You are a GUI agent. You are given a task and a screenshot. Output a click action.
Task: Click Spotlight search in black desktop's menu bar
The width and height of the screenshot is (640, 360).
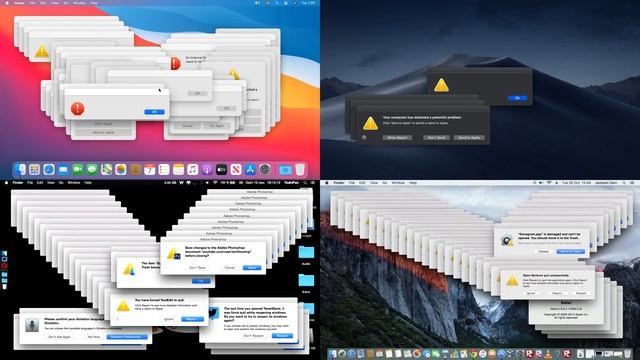point(305,183)
